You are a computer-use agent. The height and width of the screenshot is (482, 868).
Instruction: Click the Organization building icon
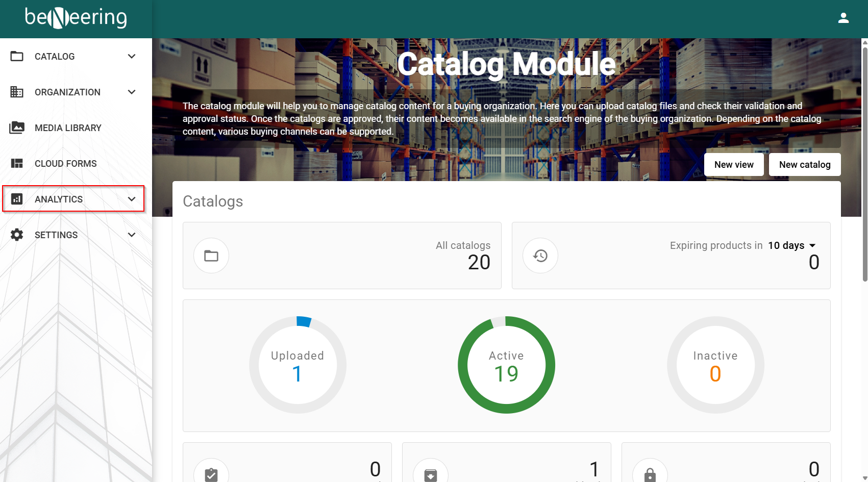[17, 92]
